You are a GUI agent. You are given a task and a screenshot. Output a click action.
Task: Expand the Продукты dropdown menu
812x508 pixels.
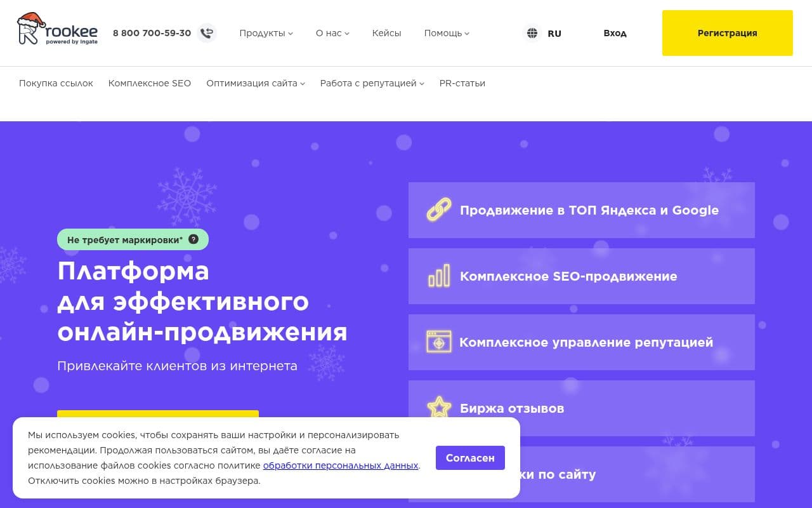pos(266,33)
